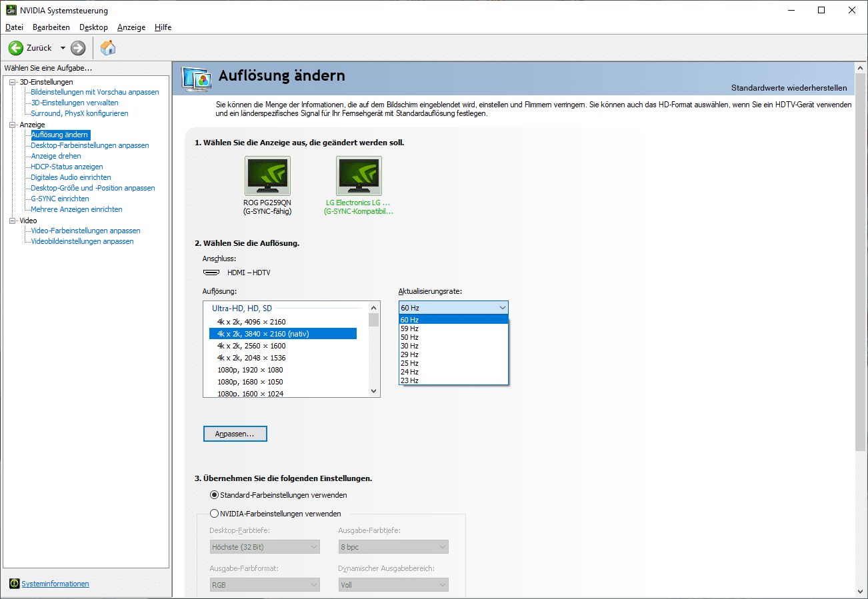Click the green Zurück back arrow icon

click(x=16, y=48)
